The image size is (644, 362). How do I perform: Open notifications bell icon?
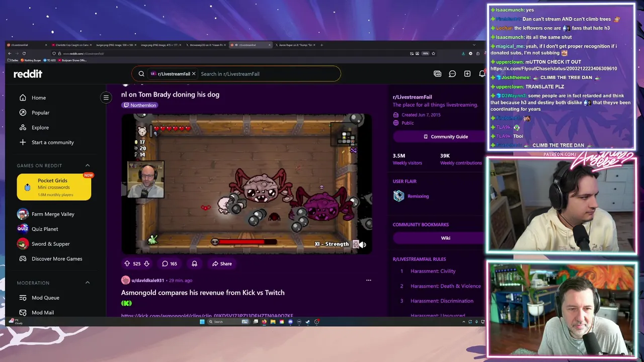pyautogui.click(x=481, y=74)
